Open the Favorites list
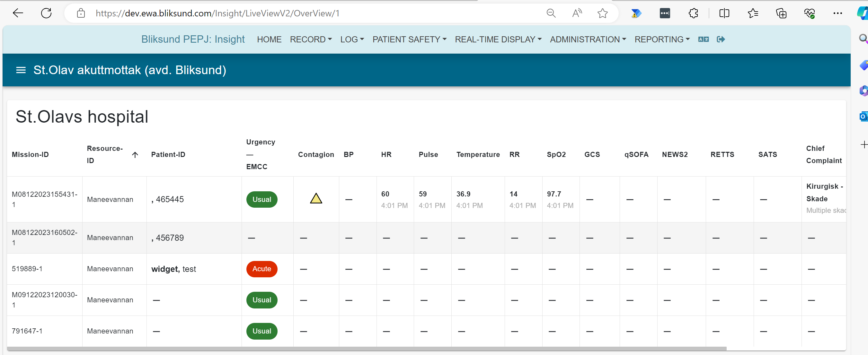Image resolution: width=868 pixels, height=355 pixels. click(x=753, y=13)
